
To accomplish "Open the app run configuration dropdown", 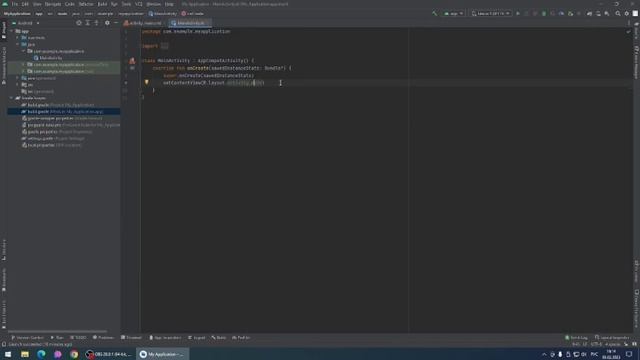I will tap(454, 13).
